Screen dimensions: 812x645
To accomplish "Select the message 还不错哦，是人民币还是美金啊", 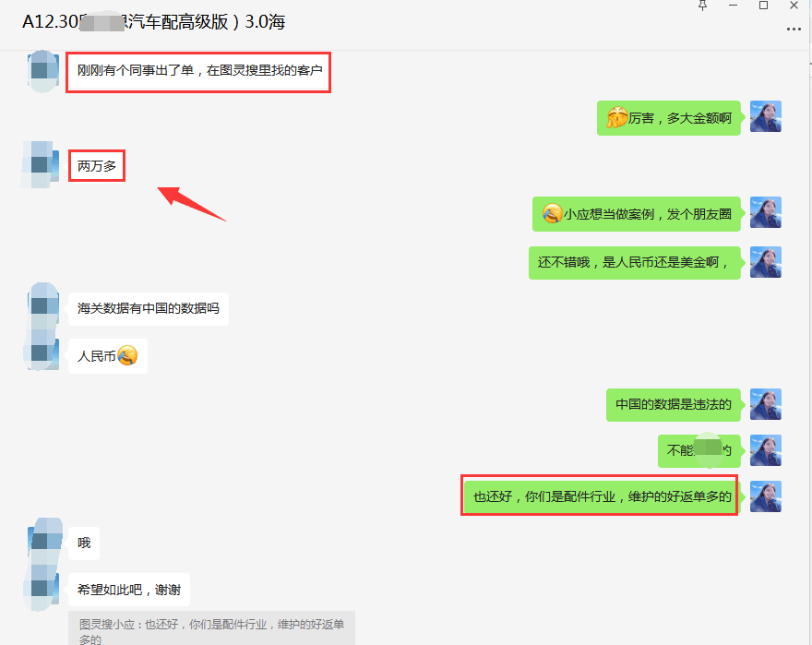I will tap(635, 262).
